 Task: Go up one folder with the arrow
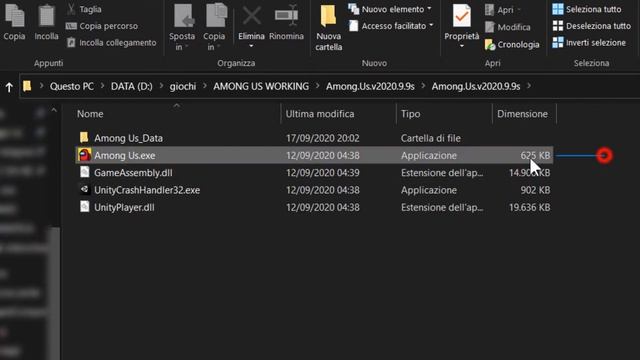[9, 87]
